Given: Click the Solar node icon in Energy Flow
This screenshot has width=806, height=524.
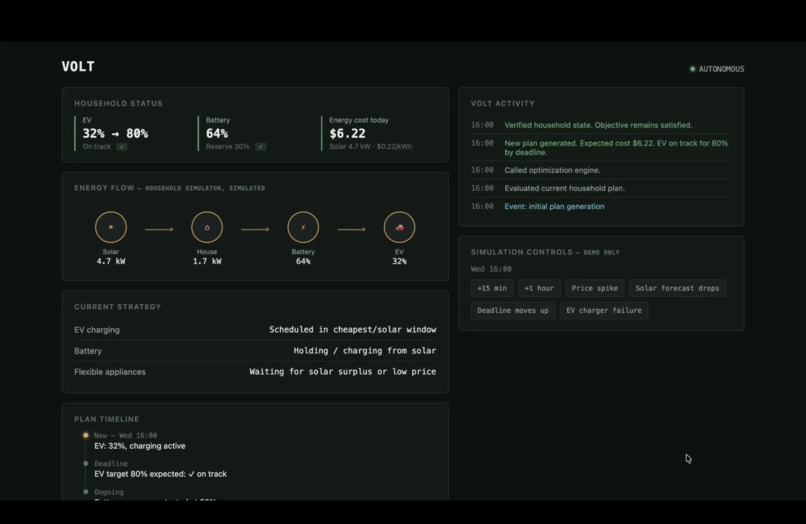Looking at the screenshot, I should (x=111, y=227).
